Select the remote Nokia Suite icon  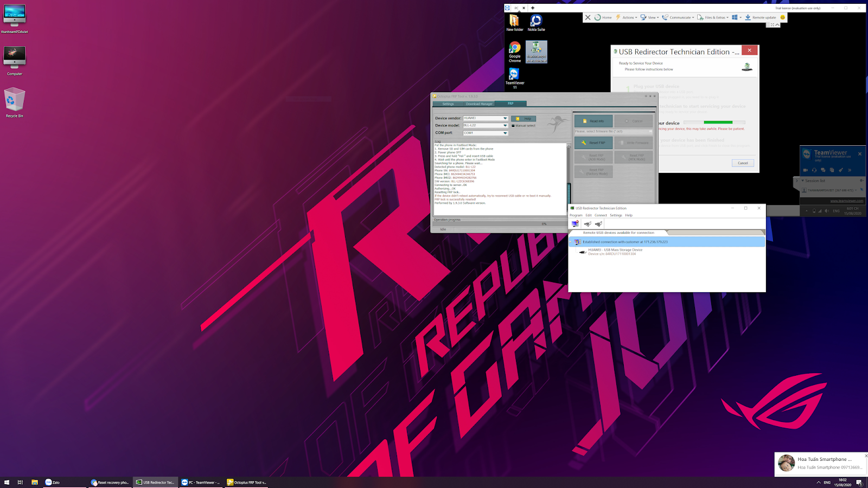point(536,23)
